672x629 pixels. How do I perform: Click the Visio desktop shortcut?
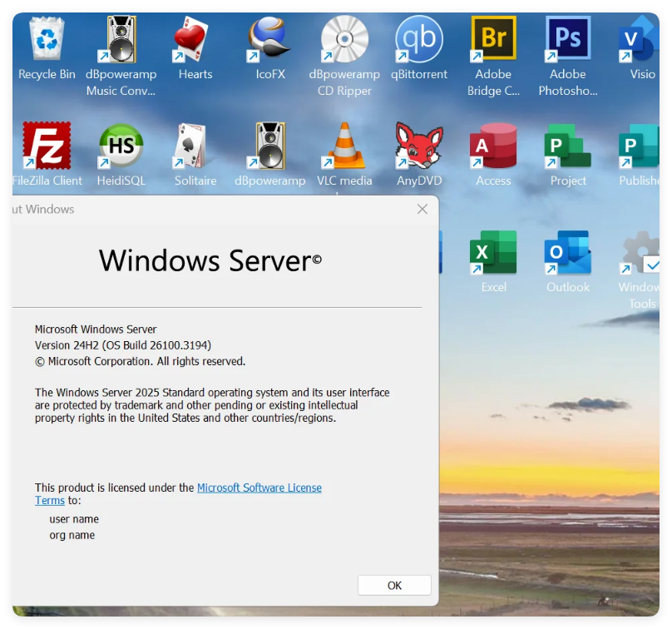[640, 39]
